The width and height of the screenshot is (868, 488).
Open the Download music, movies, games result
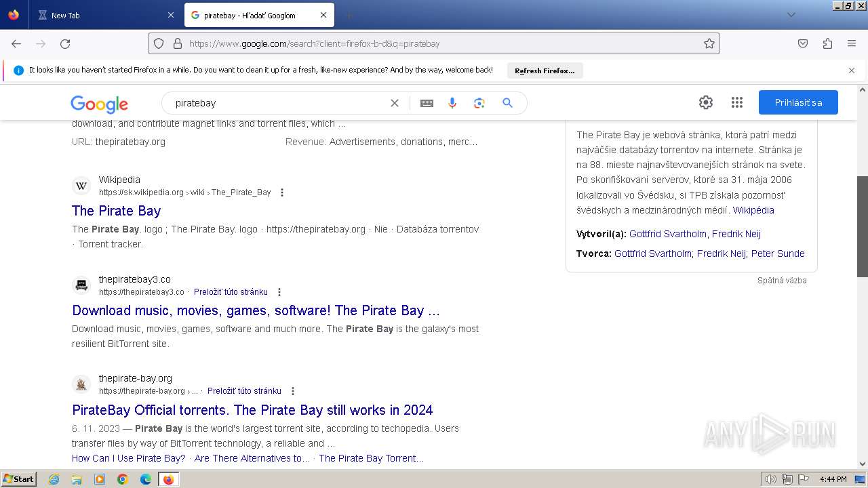click(256, 310)
